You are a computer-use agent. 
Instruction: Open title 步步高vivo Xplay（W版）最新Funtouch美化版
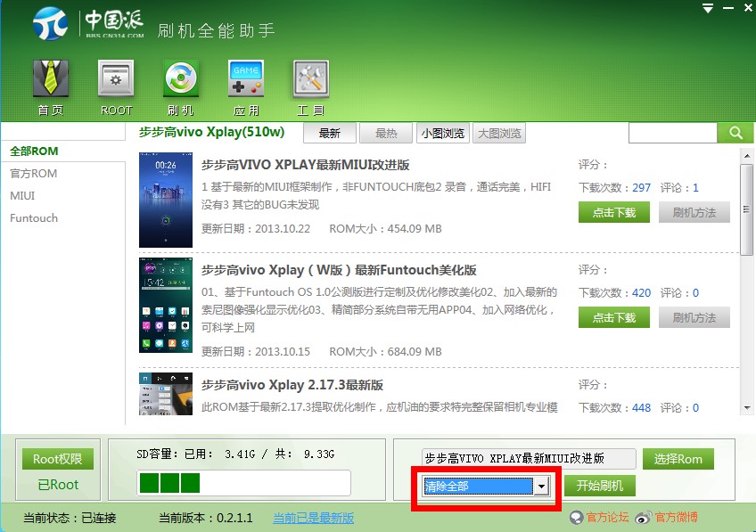pos(339,270)
